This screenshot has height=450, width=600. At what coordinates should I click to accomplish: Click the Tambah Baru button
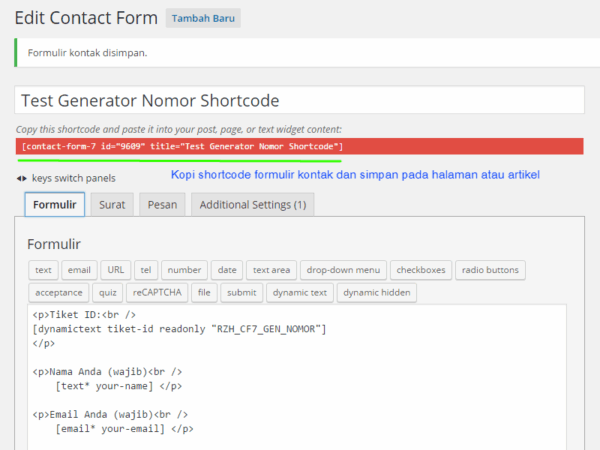coord(203,18)
